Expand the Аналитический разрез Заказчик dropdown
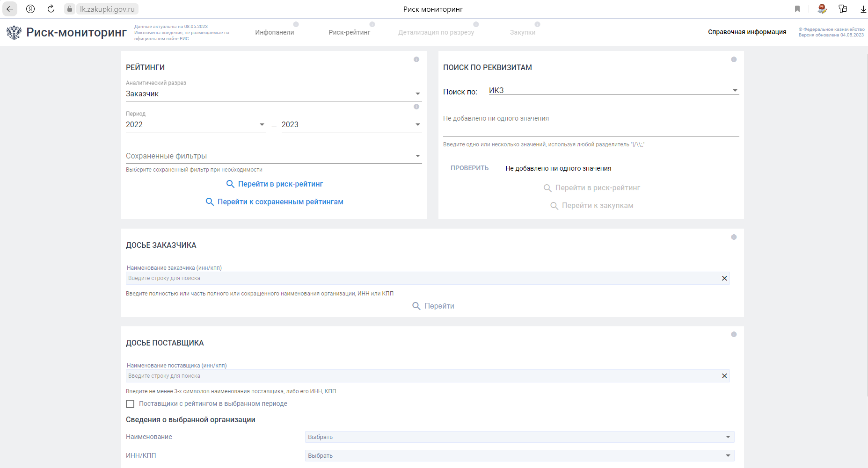 click(417, 94)
